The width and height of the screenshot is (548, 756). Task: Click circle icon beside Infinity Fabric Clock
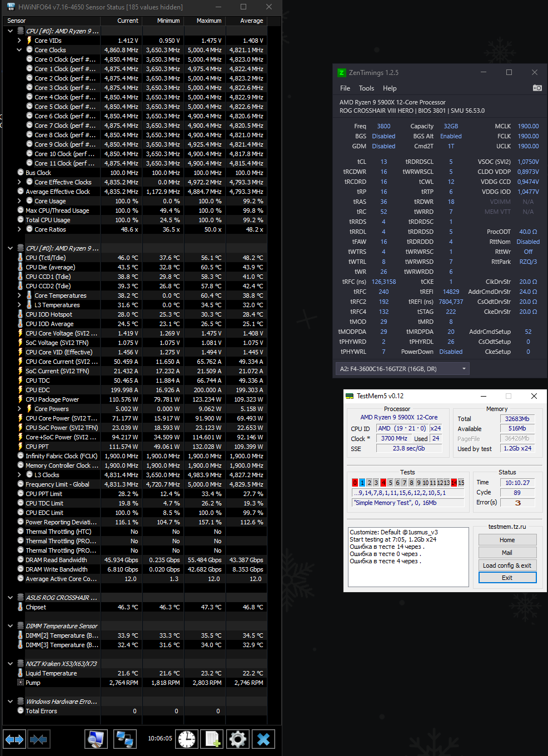pos(21,456)
